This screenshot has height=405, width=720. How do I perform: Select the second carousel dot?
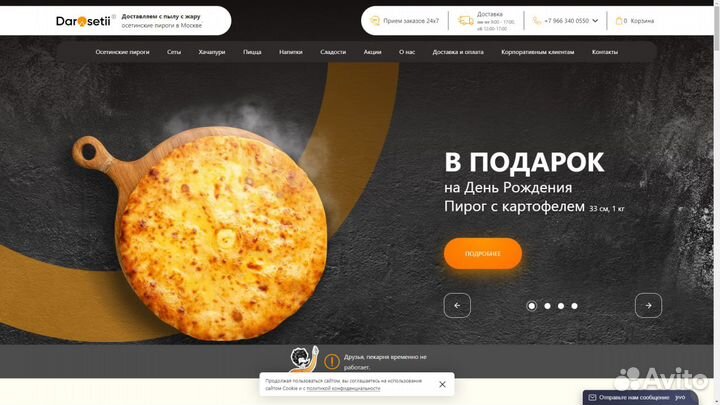(547, 306)
